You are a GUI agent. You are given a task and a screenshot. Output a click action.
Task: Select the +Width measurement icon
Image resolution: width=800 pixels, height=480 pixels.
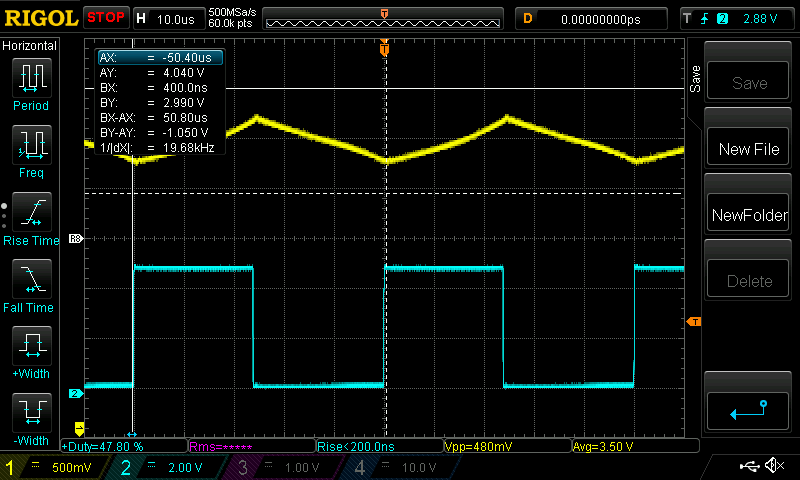point(31,352)
